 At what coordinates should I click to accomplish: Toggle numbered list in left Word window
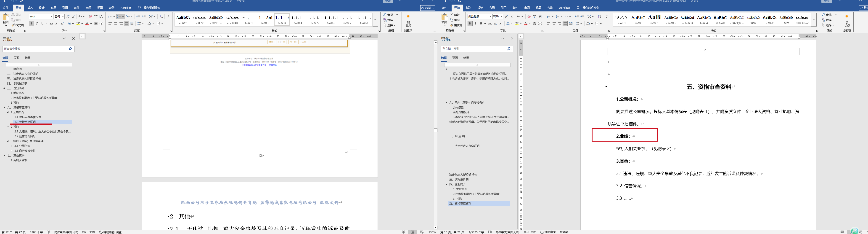(119, 16)
